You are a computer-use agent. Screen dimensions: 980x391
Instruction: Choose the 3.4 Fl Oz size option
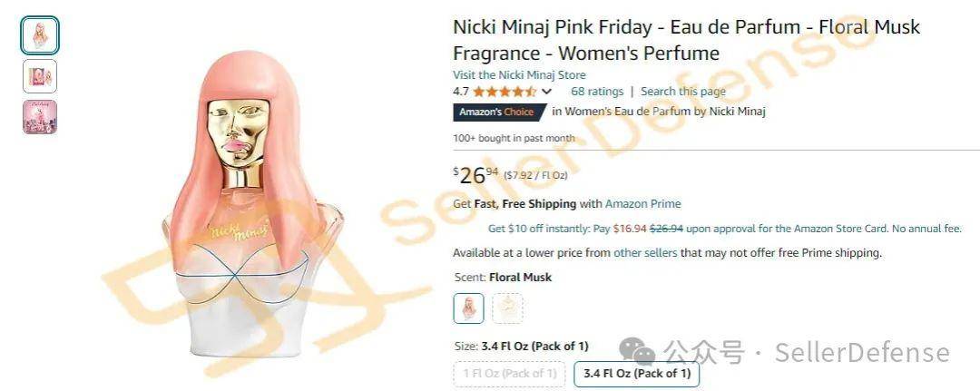(x=637, y=374)
